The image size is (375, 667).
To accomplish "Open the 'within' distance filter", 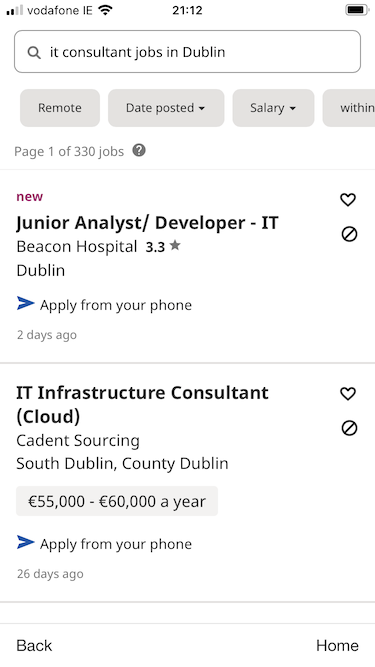I will click(349, 108).
